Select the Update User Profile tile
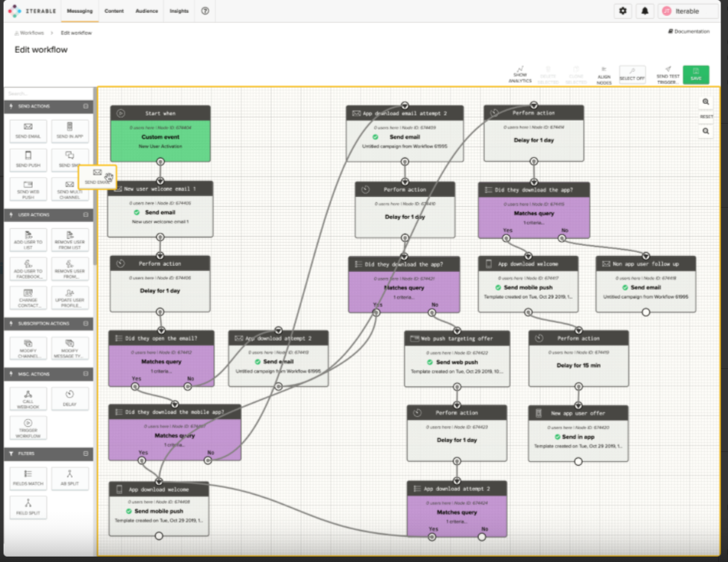The image size is (728, 562). (x=70, y=298)
